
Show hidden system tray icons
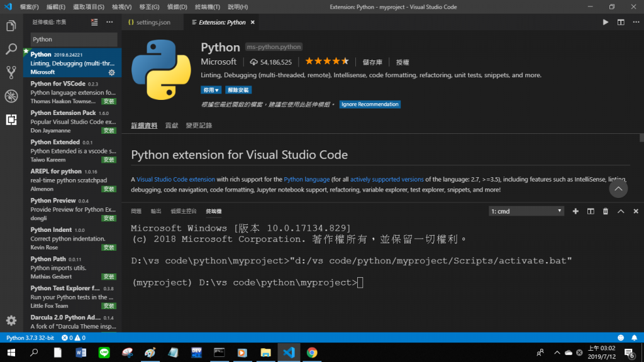pos(557,353)
